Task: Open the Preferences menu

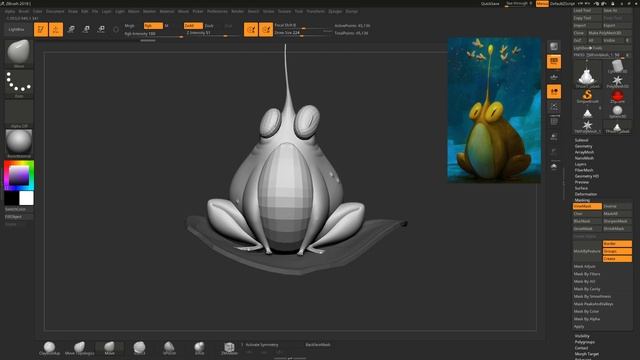Action: [x=217, y=11]
